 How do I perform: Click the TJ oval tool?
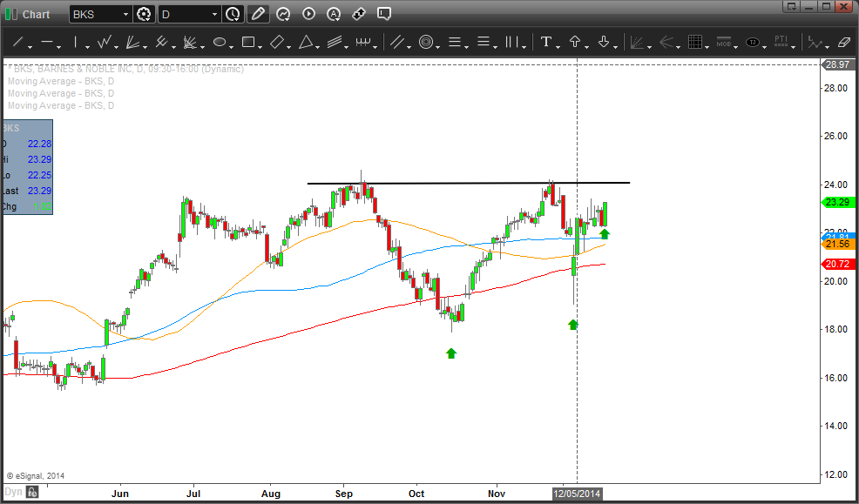coord(753,42)
